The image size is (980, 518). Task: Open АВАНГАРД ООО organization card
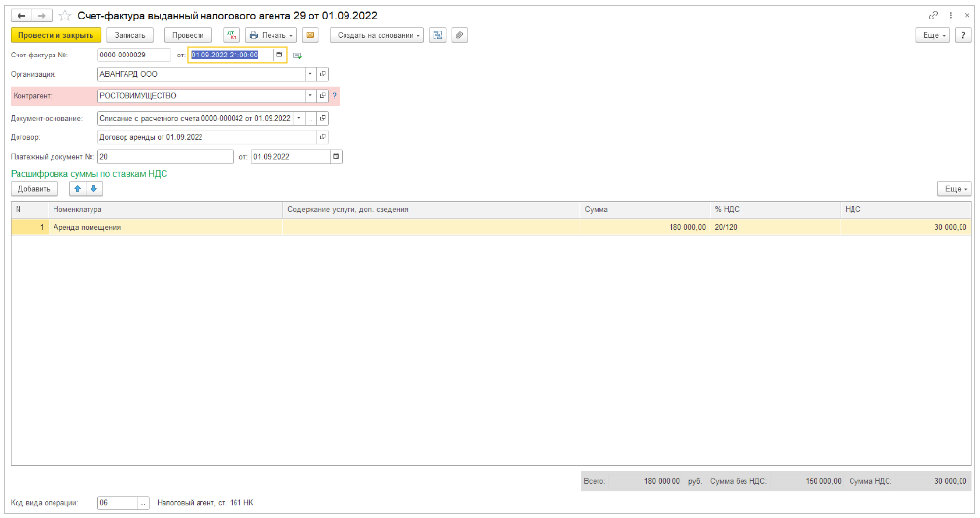point(322,74)
